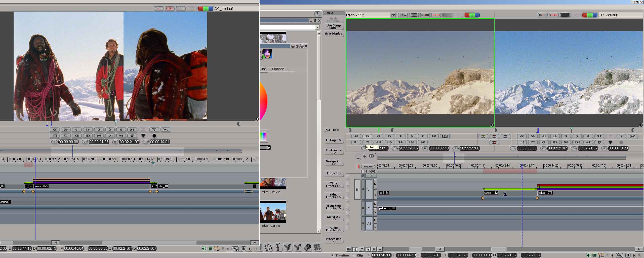Screen dimensions: 644x258
Task: Toggle solo S on track A1
Action: click(x=375, y=212)
